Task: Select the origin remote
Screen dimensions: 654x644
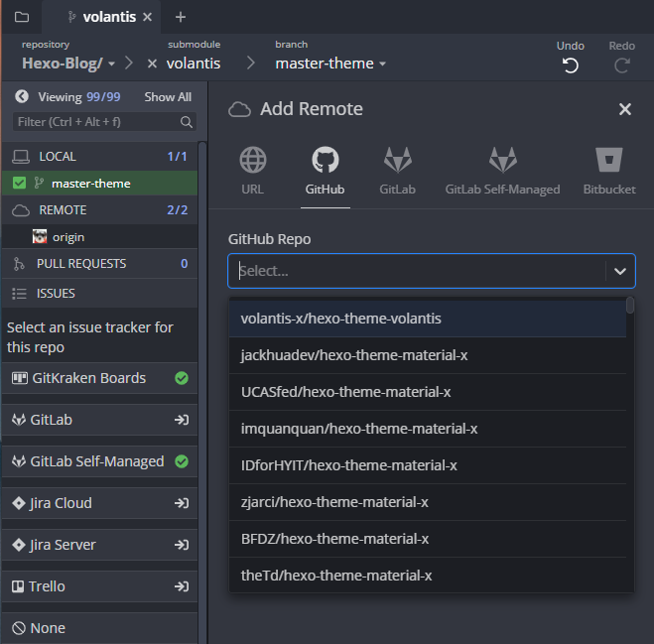Action: 99,237
